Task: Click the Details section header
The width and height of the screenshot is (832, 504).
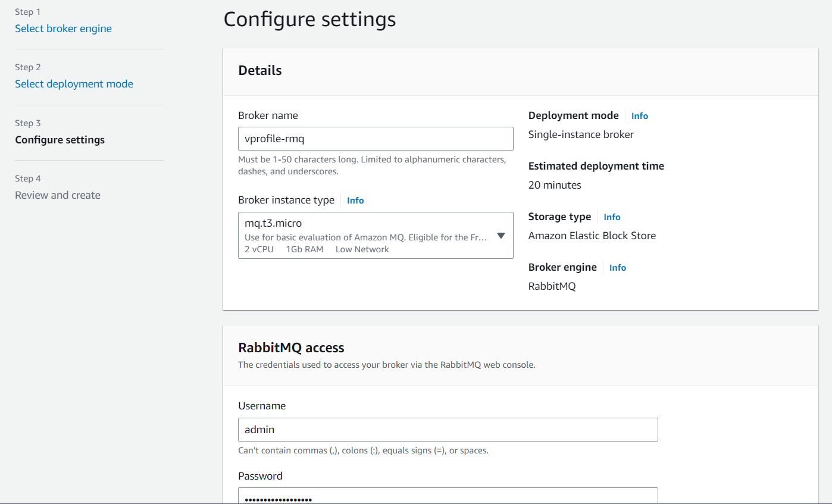Action: point(259,70)
